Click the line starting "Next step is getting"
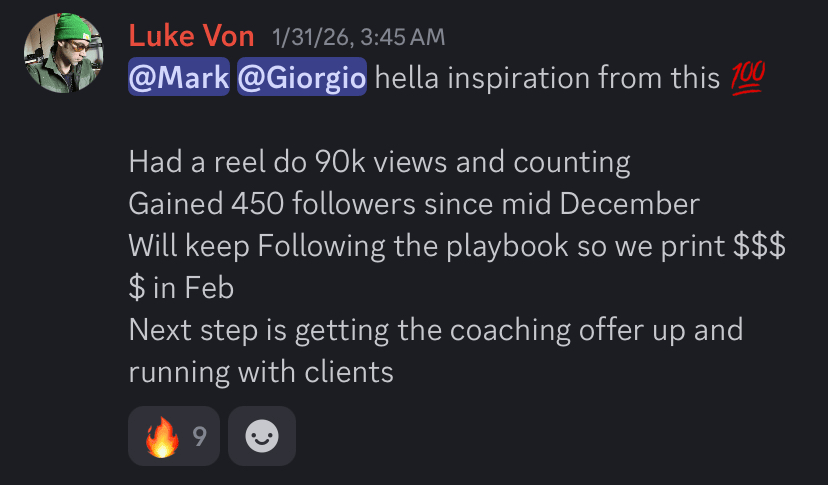The width and height of the screenshot is (828, 485). (435, 330)
